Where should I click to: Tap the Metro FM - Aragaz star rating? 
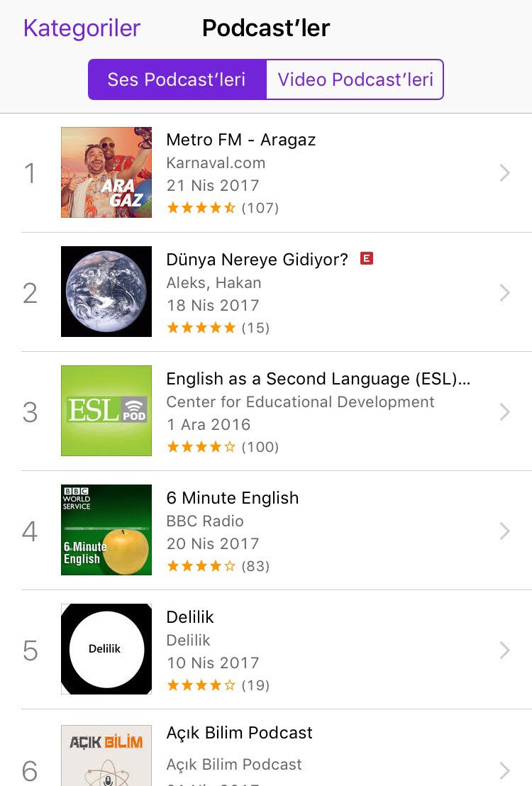[x=201, y=208]
